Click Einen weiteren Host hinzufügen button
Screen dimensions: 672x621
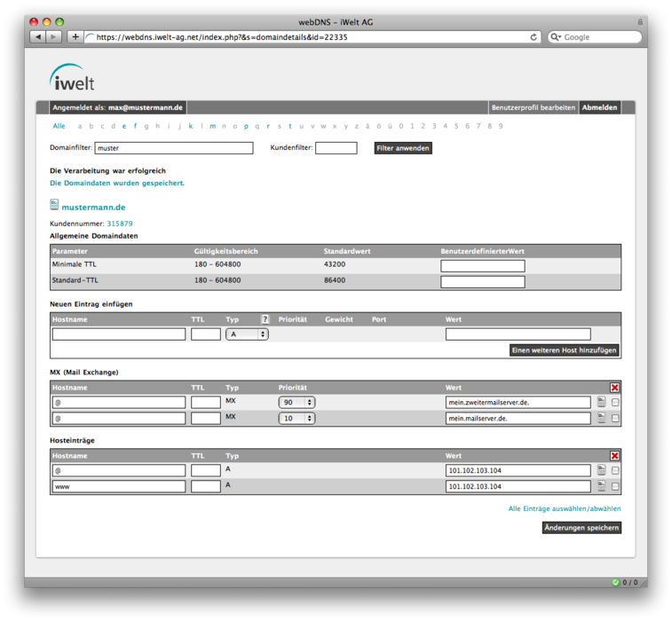point(564,350)
